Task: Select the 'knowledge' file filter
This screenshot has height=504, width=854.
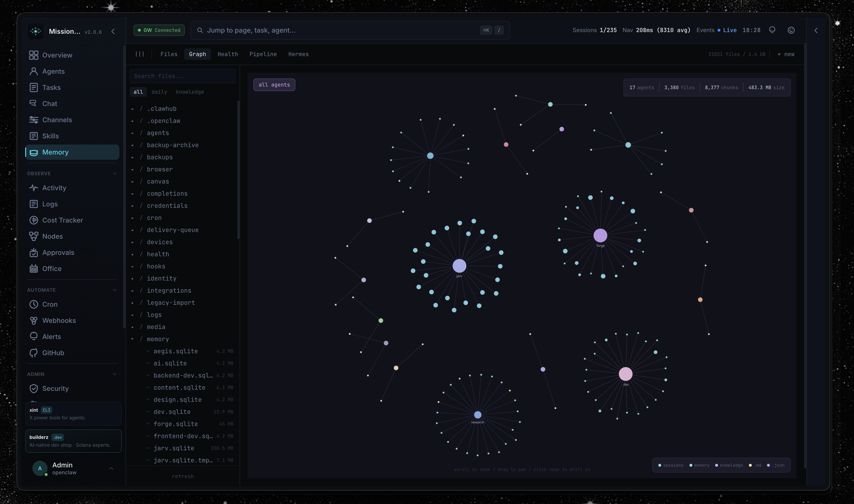Action: click(190, 92)
